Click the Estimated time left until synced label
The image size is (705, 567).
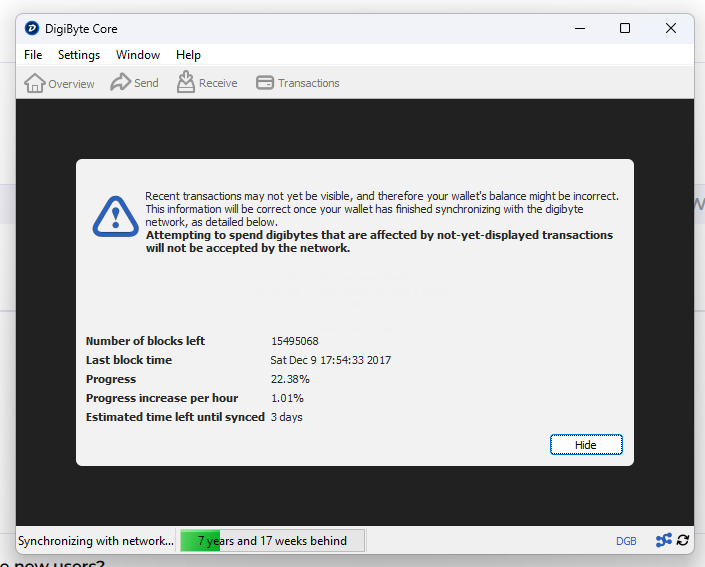pyautogui.click(x=175, y=417)
